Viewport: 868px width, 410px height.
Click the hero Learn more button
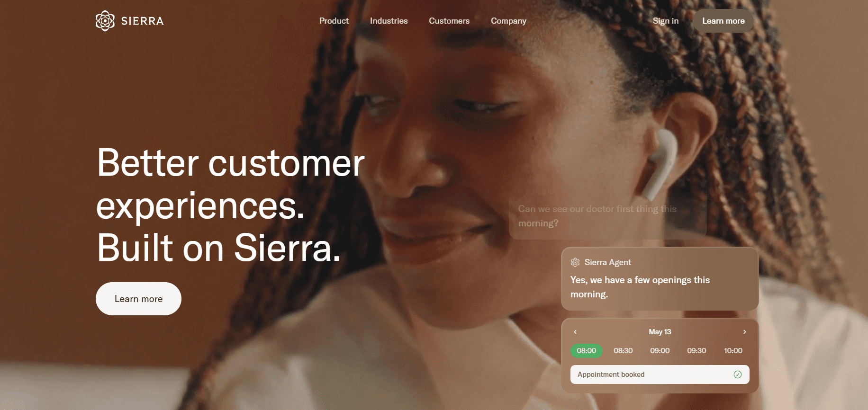(138, 299)
